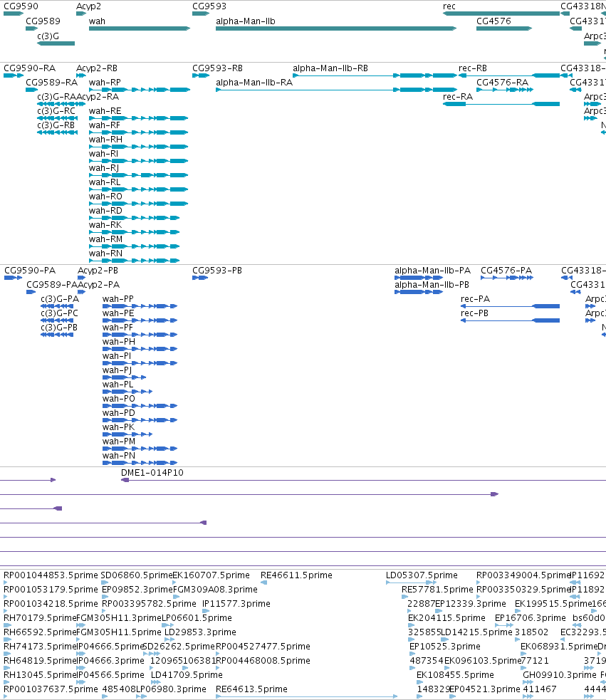
Task: Select protein rec-PA
Action: [x=510, y=306]
